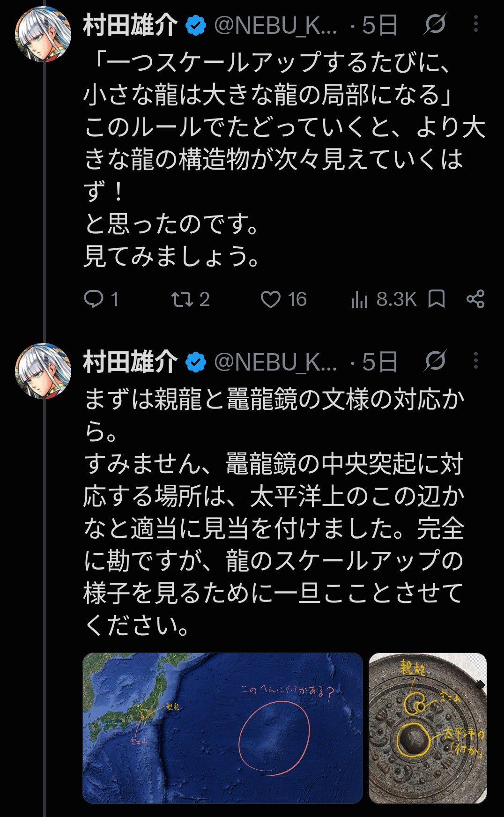Image resolution: width=504 pixels, height=817 pixels.
Task: Open more options menu for first tweet
Action: tap(476, 24)
